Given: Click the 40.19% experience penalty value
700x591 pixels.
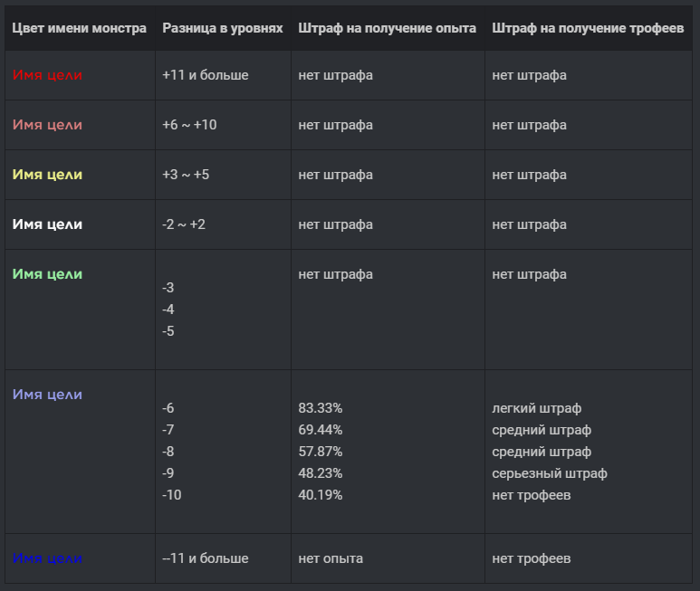Looking at the screenshot, I should 320,495.
